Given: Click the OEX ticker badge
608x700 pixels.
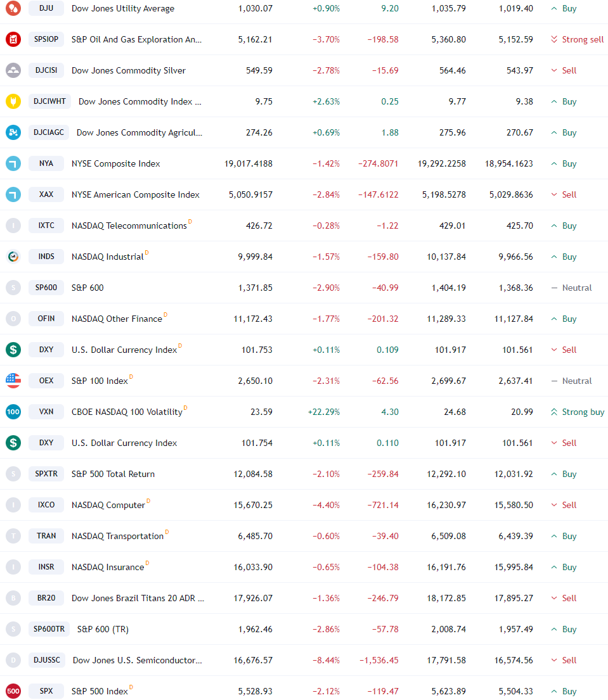Looking at the screenshot, I should pyautogui.click(x=46, y=380).
